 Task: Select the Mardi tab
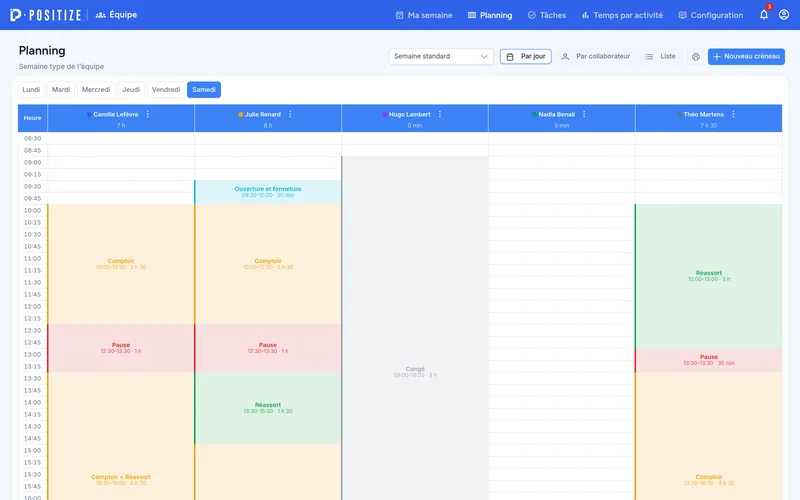[61, 89]
